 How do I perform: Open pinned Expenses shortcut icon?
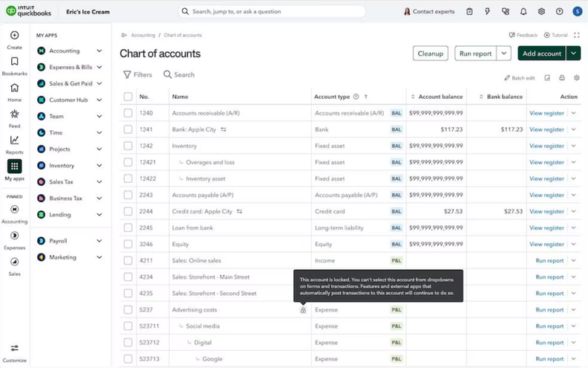coord(14,236)
